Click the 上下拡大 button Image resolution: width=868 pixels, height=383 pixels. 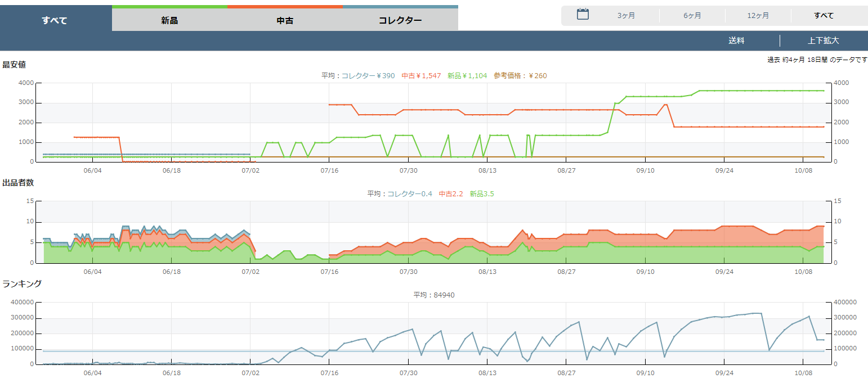click(823, 40)
